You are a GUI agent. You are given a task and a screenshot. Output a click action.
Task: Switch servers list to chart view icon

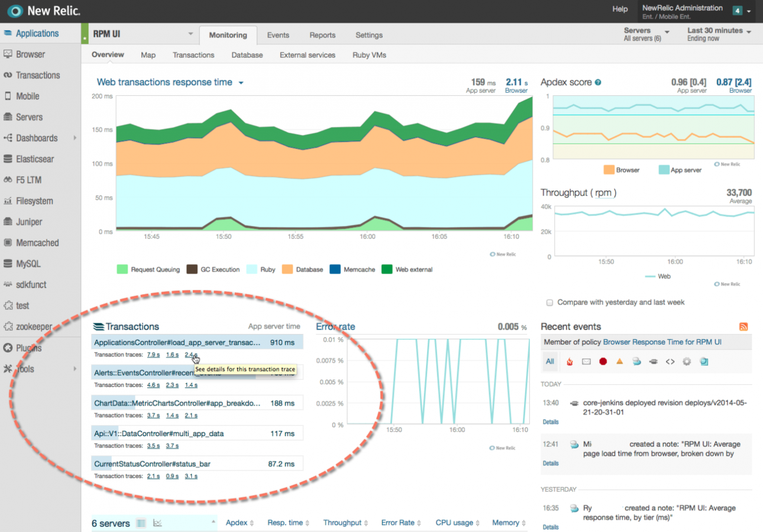[157, 523]
